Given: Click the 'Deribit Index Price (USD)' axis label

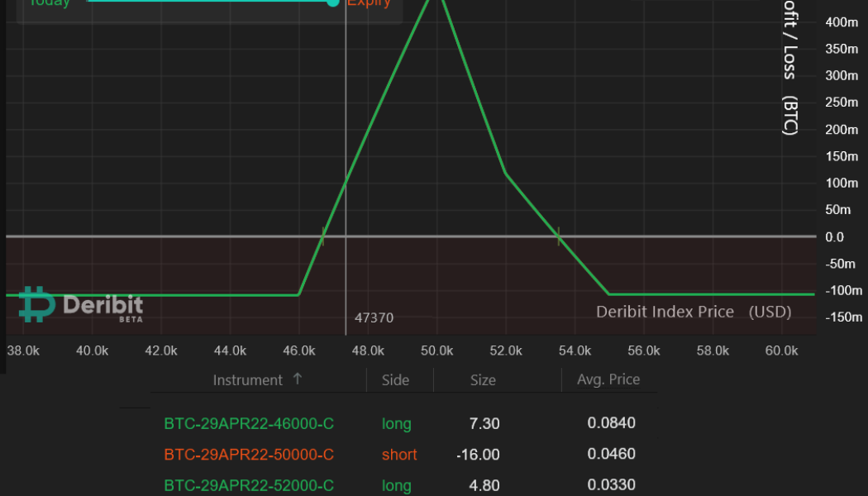Looking at the screenshot, I should 693,312.
